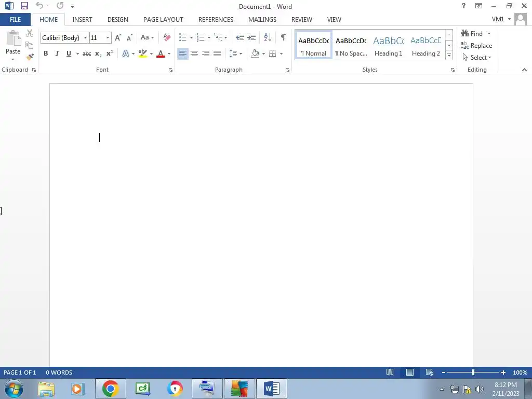Switch to INSERT tab
This screenshot has height=399, width=532.
[x=82, y=20]
